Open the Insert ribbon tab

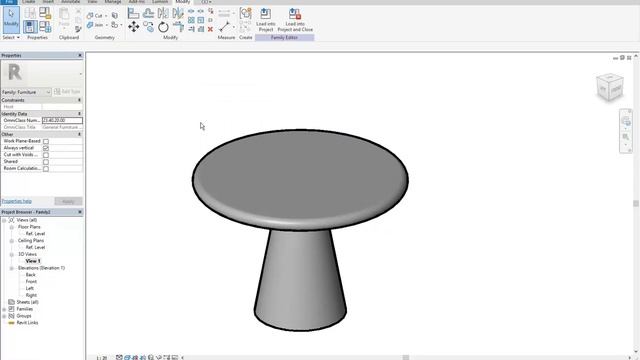click(48, 2)
